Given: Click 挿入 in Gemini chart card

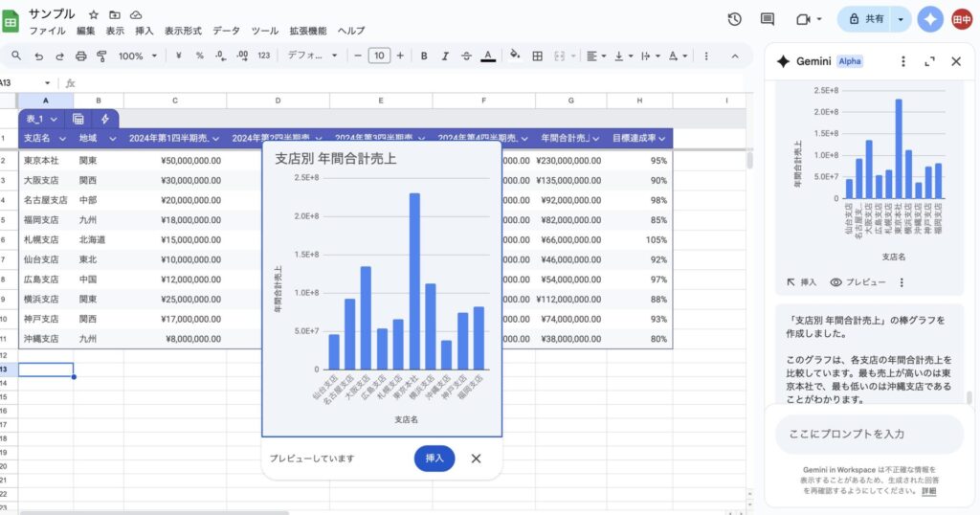Looking at the screenshot, I should pos(802,282).
